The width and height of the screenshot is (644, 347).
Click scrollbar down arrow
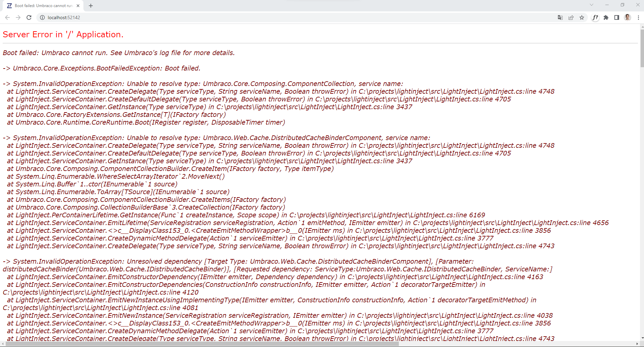pos(642,338)
